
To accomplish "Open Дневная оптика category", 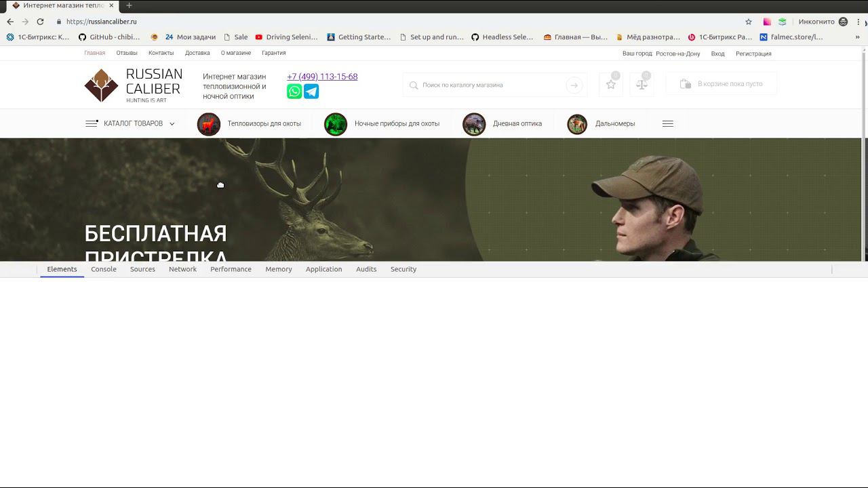I will [x=517, y=123].
